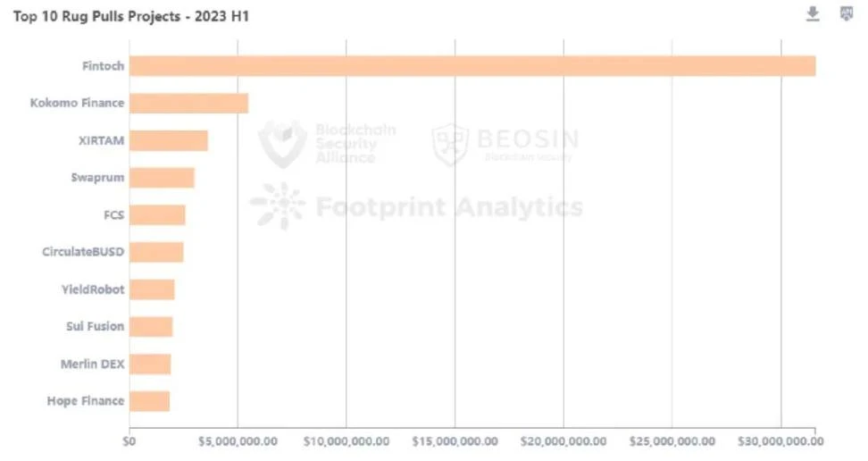Select the Swaprum bar
Image resolution: width=868 pixels, height=461 pixels.
pyautogui.click(x=162, y=178)
